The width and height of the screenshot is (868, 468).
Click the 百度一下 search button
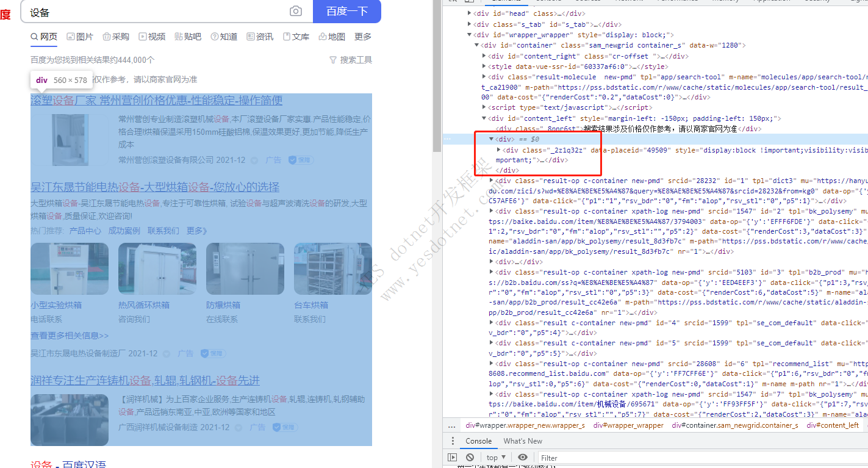(x=347, y=12)
